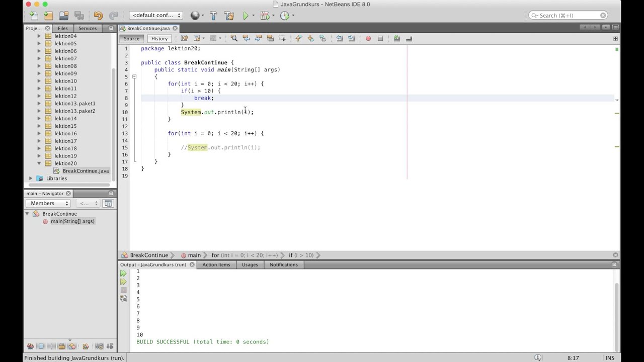This screenshot has width=644, height=362.
Task: Select the BreakContinue.java editor tab
Action: [x=148, y=29]
